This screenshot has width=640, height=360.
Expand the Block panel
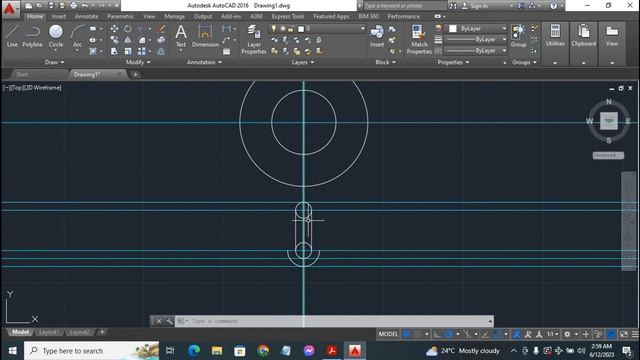tap(385, 62)
